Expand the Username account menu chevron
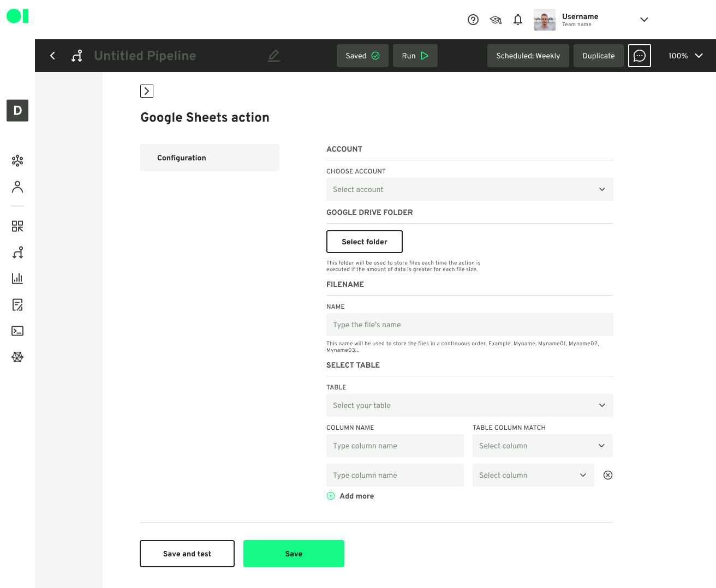This screenshot has width=716, height=588. [x=644, y=20]
